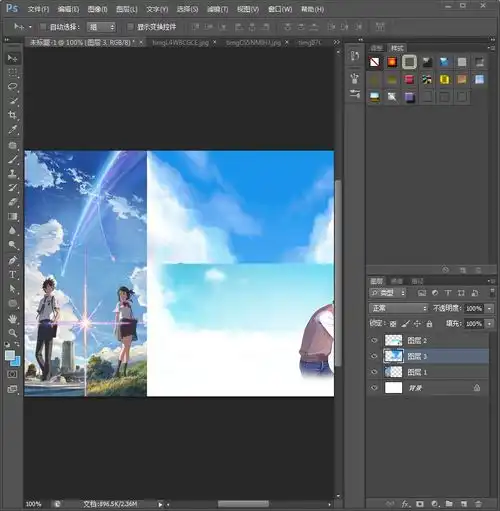Click the add layer mask icon
Viewport: 500px width, 511px height.
[x=420, y=504]
